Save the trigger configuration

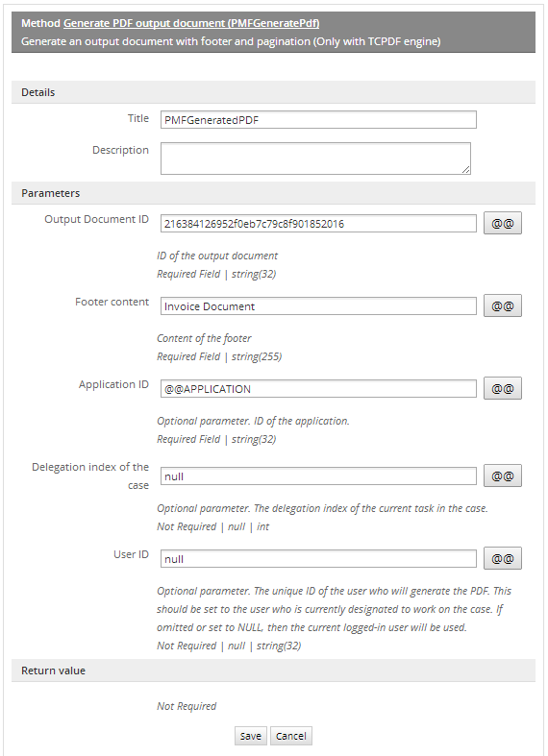point(250,736)
